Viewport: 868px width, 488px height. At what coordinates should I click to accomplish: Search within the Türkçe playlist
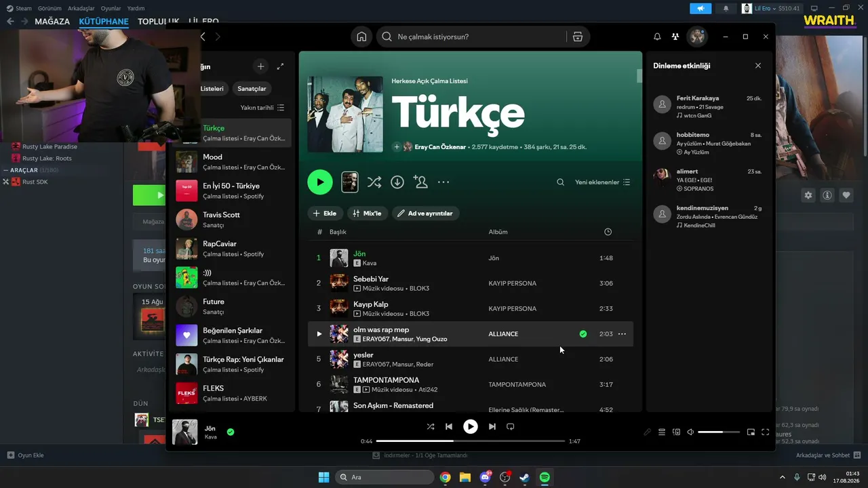[560, 182]
